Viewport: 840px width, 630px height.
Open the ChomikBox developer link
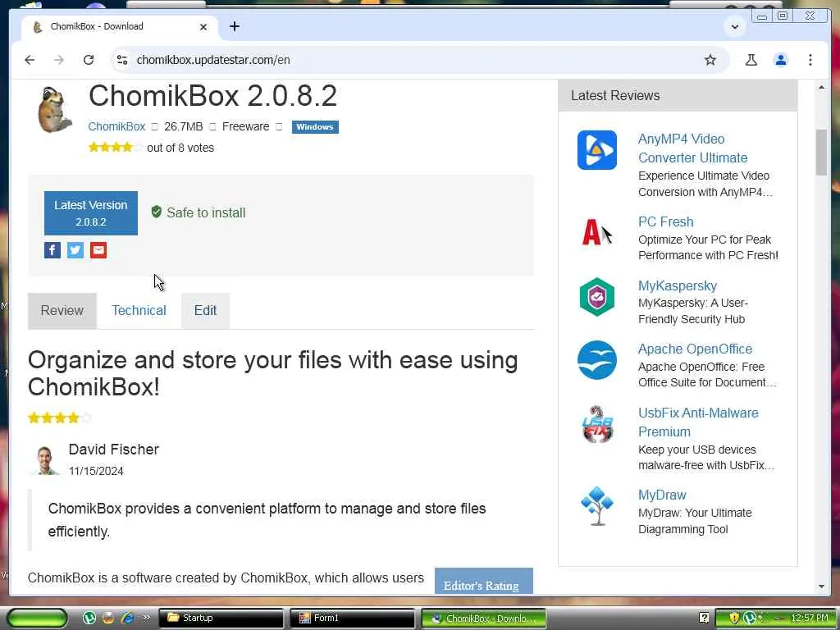tap(116, 127)
